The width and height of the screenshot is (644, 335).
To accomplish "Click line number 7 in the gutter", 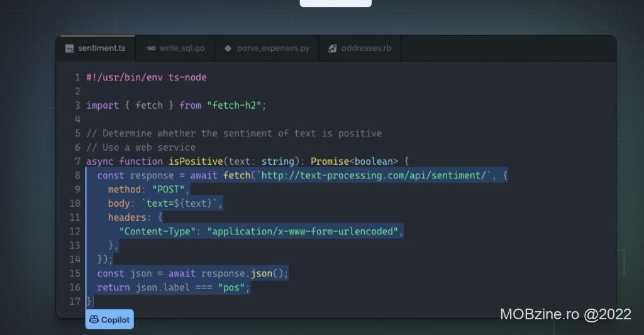I will click(77, 162).
